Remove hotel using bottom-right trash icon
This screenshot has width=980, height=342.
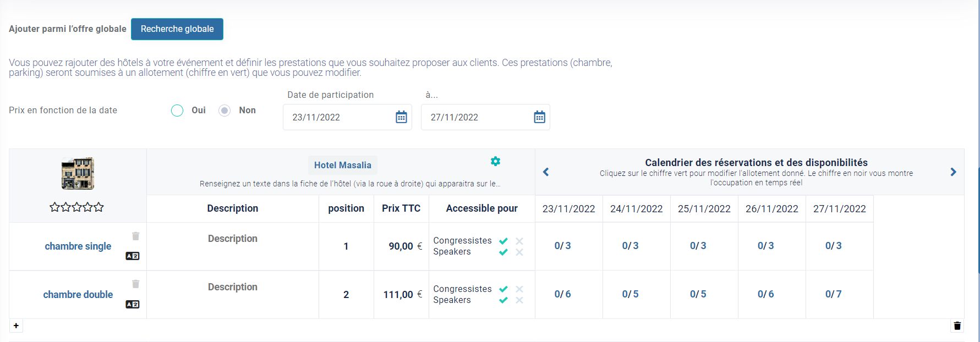point(957,326)
